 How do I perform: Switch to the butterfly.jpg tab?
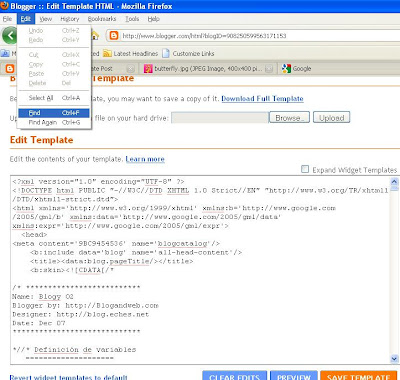[208, 69]
